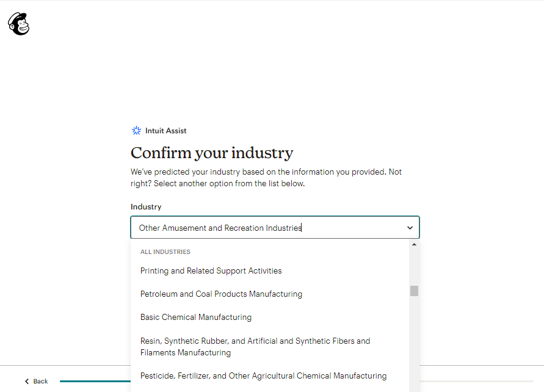Click the ALL INDUSTRIES list header
This screenshot has height=392, width=544.
(x=165, y=252)
